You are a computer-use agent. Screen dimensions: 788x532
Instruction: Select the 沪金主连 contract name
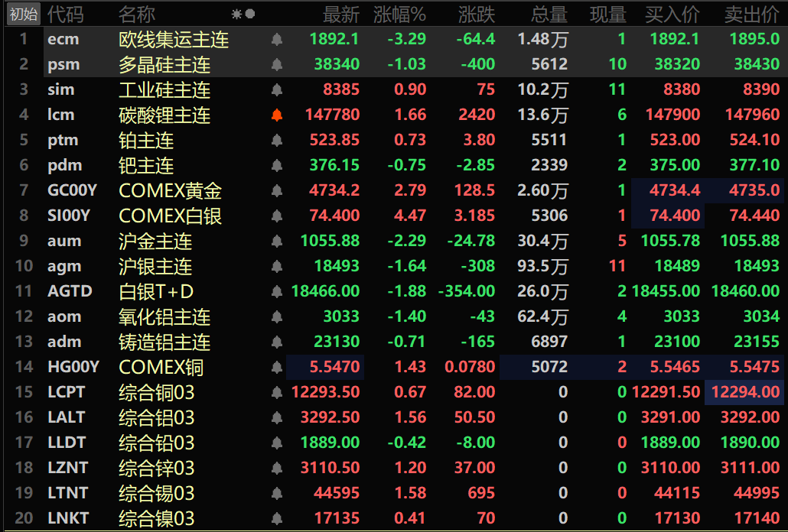click(x=155, y=242)
